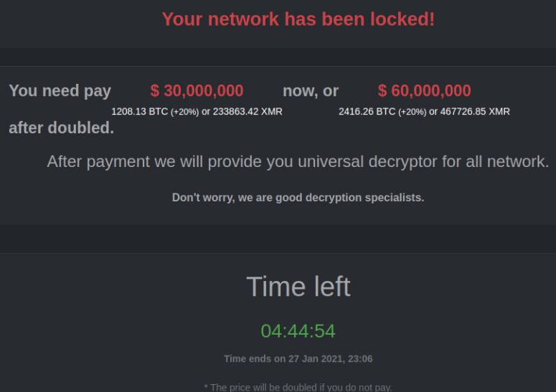Click the 1208.13 BTC value
Viewport: 556px width, 392px height.
click(139, 112)
